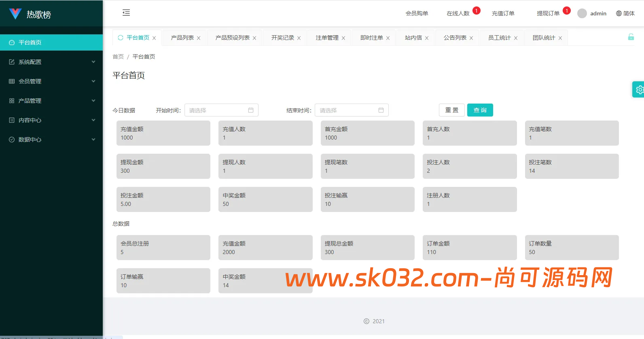
Task: Click 提现订单 red badge
Action: 567,11
